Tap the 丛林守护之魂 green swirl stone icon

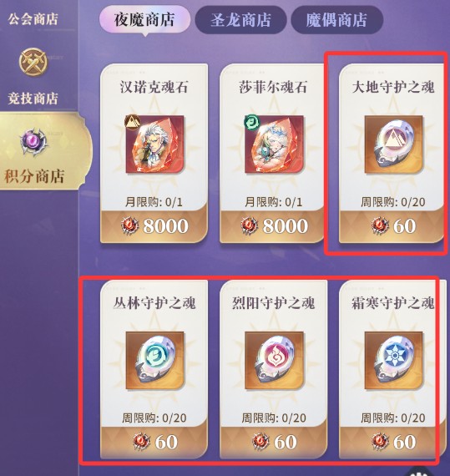[154, 360]
